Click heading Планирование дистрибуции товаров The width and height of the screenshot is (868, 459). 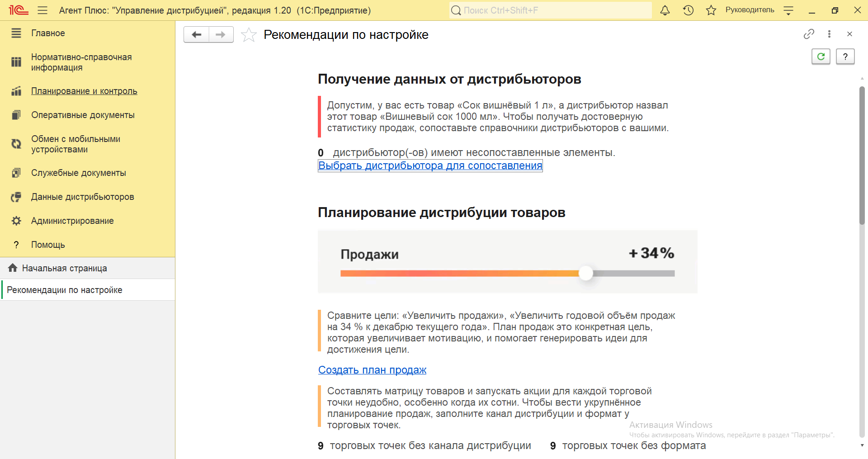[442, 213]
